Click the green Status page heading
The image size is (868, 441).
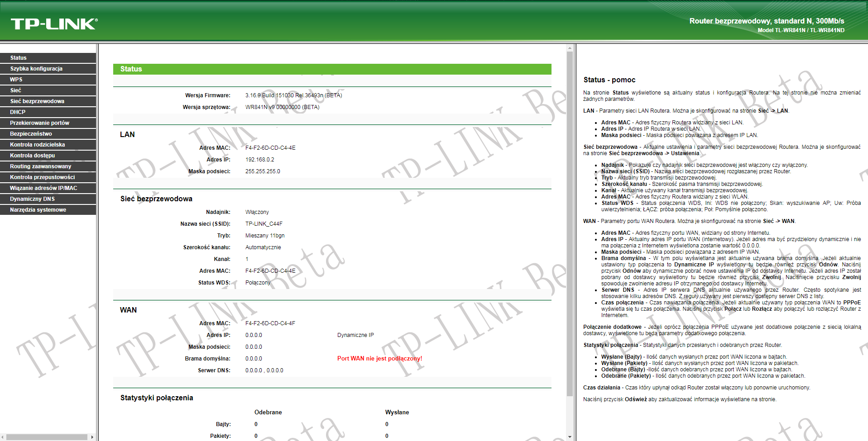(332, 69)
